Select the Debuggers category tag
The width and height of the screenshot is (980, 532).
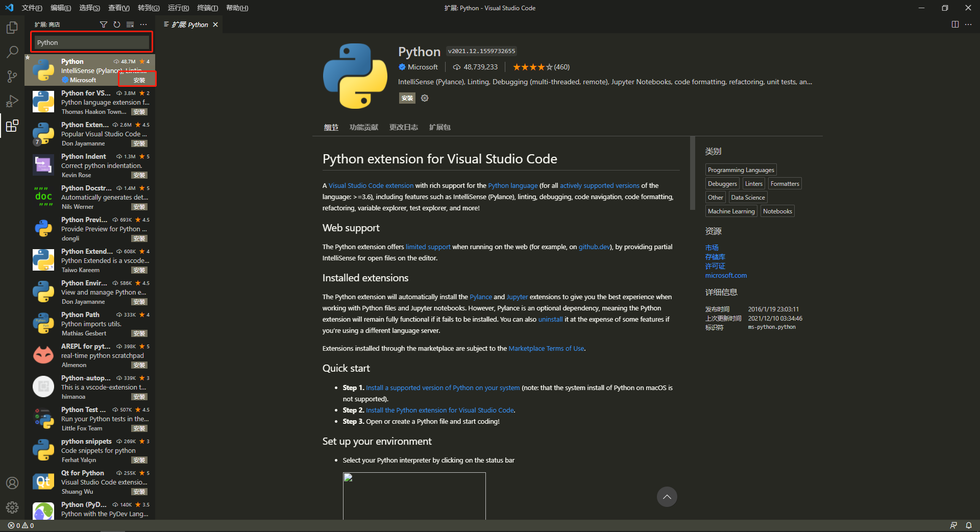(x=722, y=184)
